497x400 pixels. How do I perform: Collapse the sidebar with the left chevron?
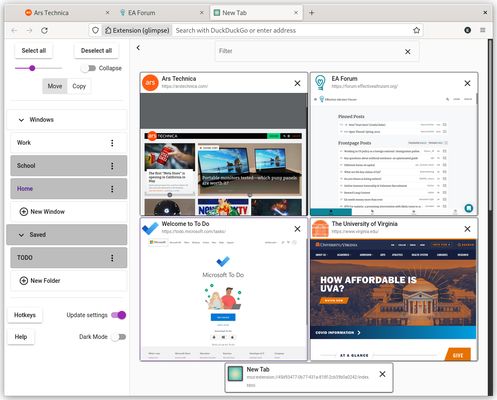pos(138,48)
